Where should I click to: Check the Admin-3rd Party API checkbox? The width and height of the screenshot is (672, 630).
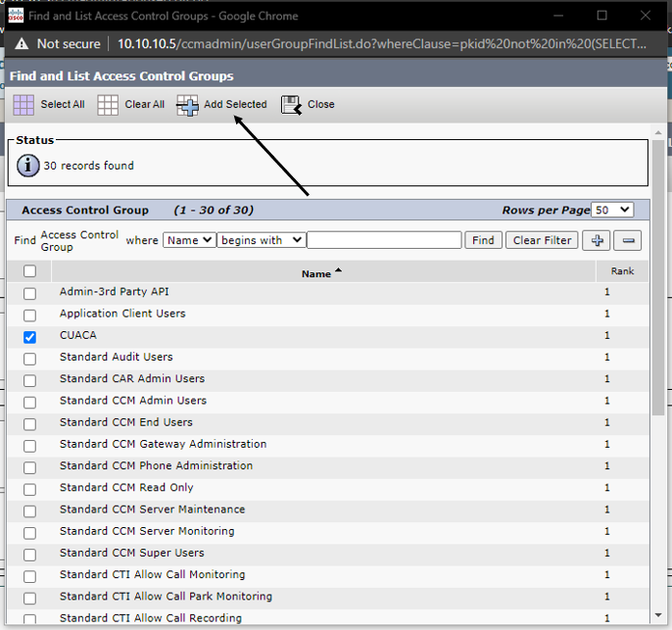(x=29, y=294)
